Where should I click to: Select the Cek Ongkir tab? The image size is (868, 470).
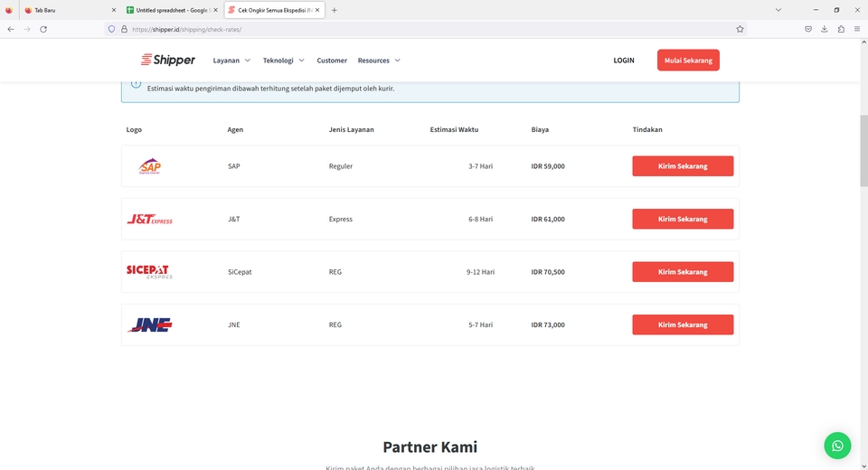point(274,10)
